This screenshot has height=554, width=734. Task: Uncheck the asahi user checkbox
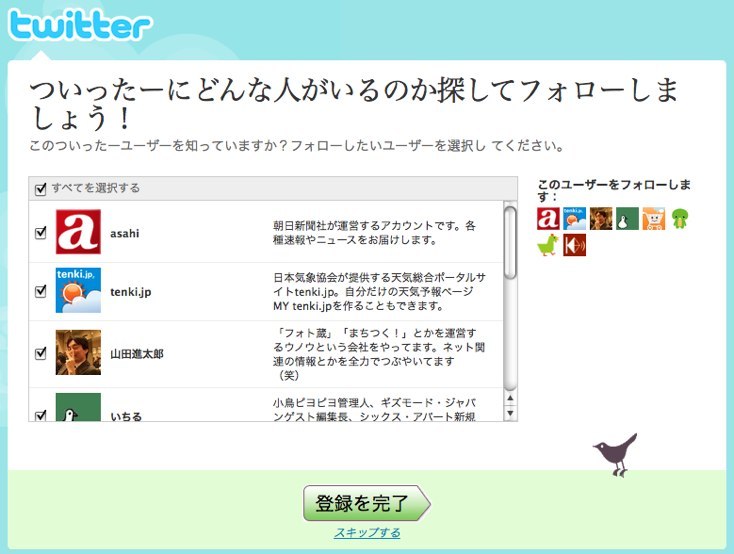pyautogui.click(x=41, y=232)
